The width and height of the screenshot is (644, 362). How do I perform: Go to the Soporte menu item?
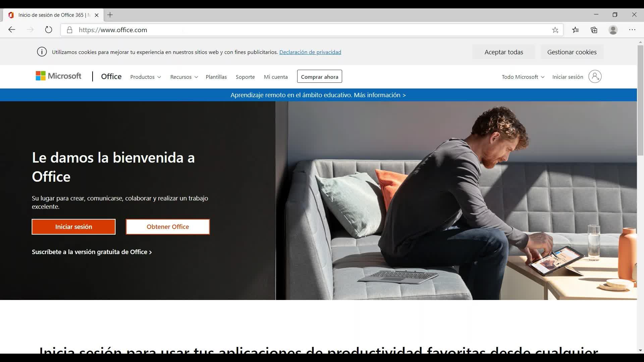pos(245,77)
